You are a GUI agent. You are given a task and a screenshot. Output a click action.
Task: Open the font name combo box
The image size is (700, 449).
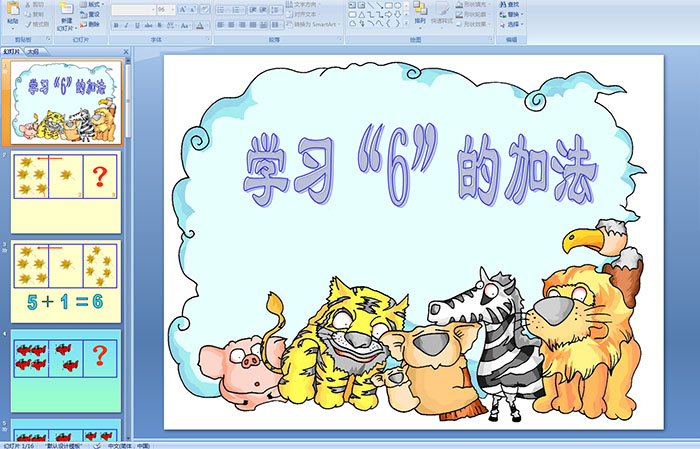(133, 10)
